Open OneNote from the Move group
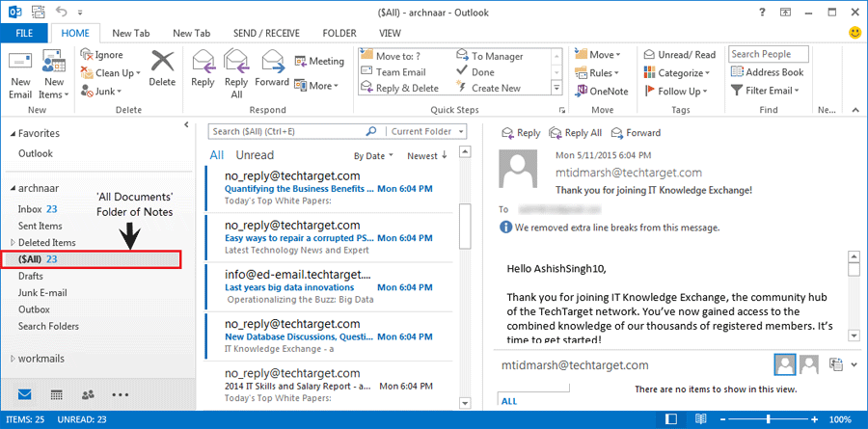The image size is (868, 429). click(x=602, y=92)
